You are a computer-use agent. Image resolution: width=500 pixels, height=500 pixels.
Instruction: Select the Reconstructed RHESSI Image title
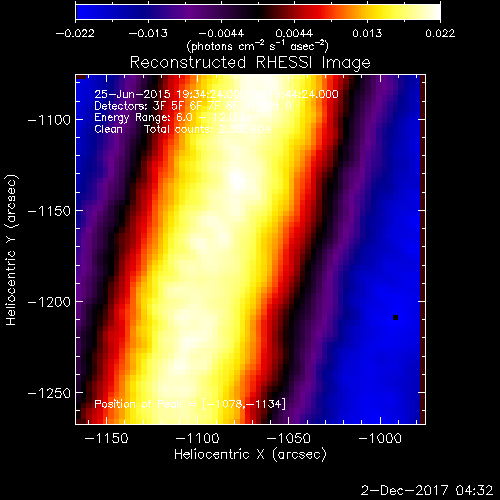[x=250, y=63]
